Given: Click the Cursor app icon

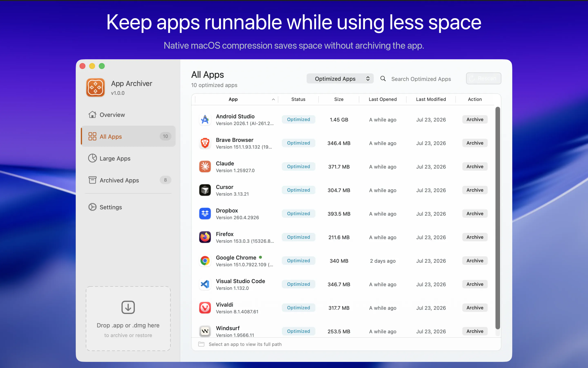Looking at the screenshot, I should pos(205,190).
